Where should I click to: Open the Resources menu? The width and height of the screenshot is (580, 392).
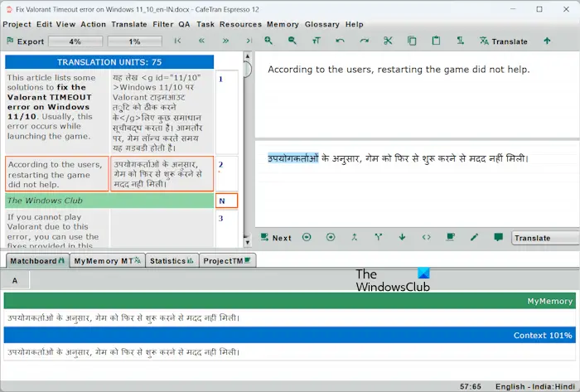240,24
